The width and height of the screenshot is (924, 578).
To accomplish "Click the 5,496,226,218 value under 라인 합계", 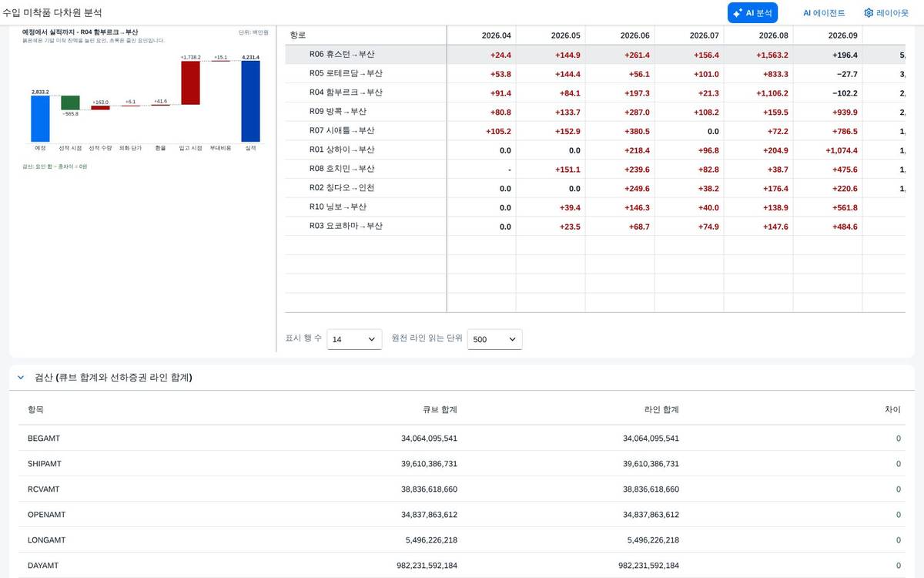I will pyautogui.click(x=654, y=540).
